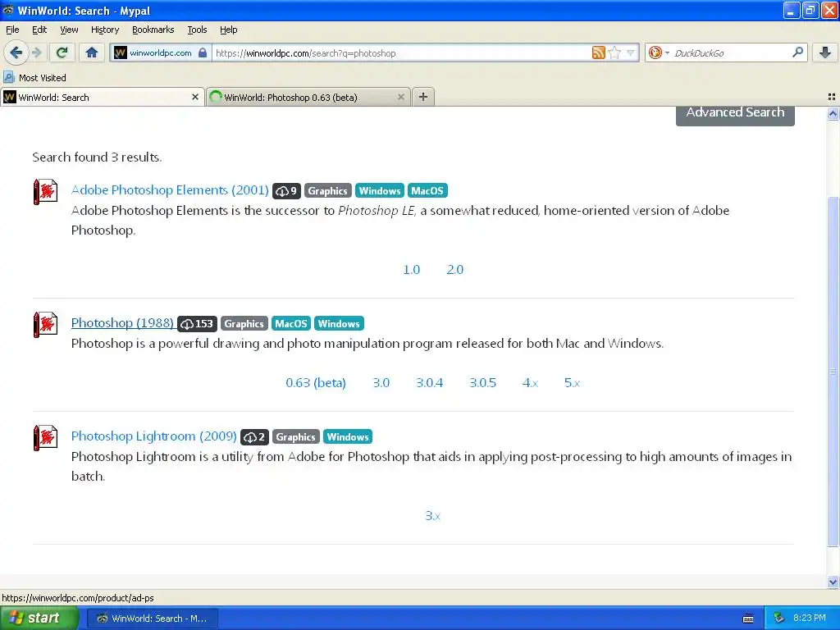
Task: Click Windows tag on Photoshop Elements
Action: (380, 190)
